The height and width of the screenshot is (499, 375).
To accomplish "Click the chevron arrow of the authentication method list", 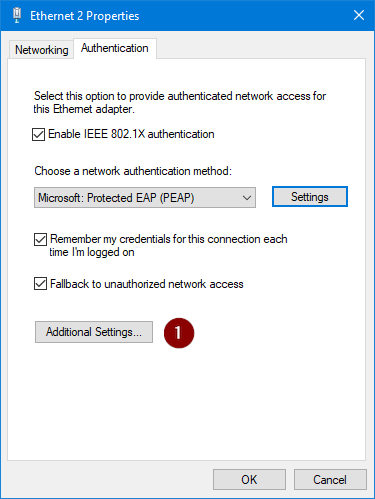I will 247,198.
